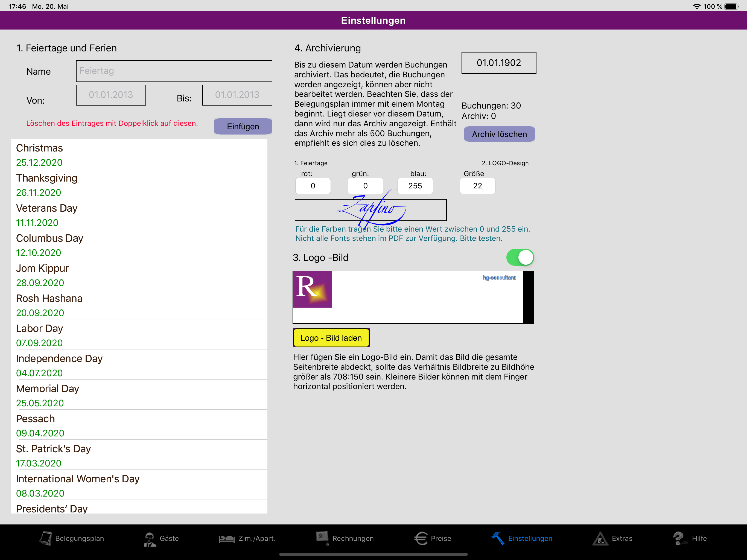The width and height of the screenshot is (747, 560).
Task: Check the Wi-Fi status icon
Action: point(696,6)
